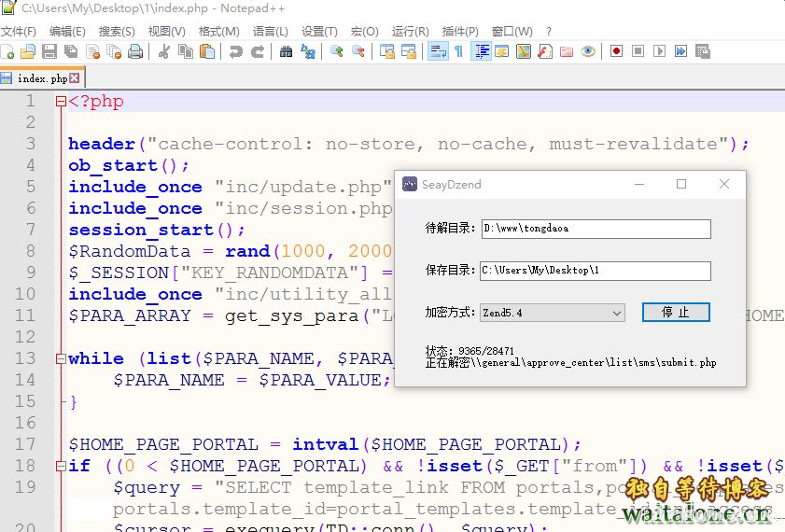Redo the last undone edit

258,51
